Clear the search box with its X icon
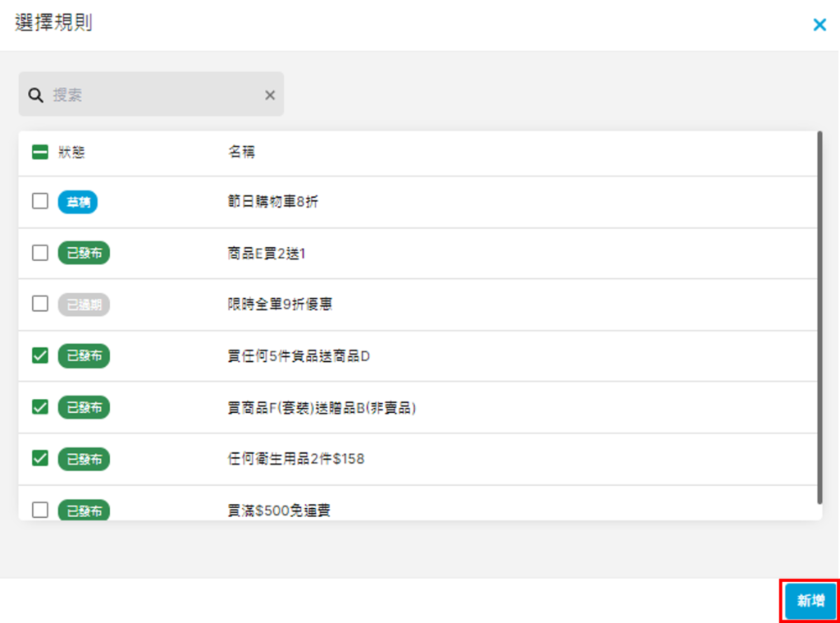 tap(270, 95)
